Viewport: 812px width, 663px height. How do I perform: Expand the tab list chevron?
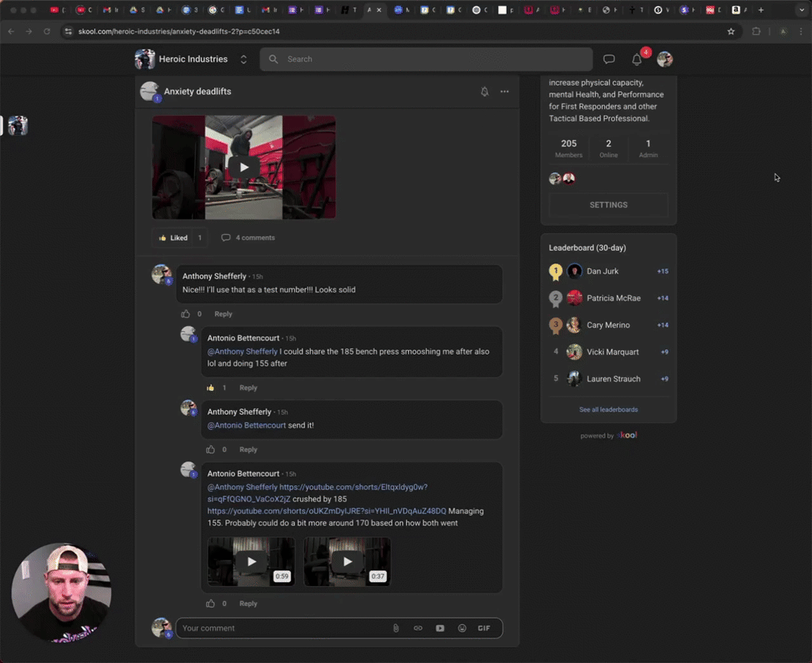click(801, 10)
